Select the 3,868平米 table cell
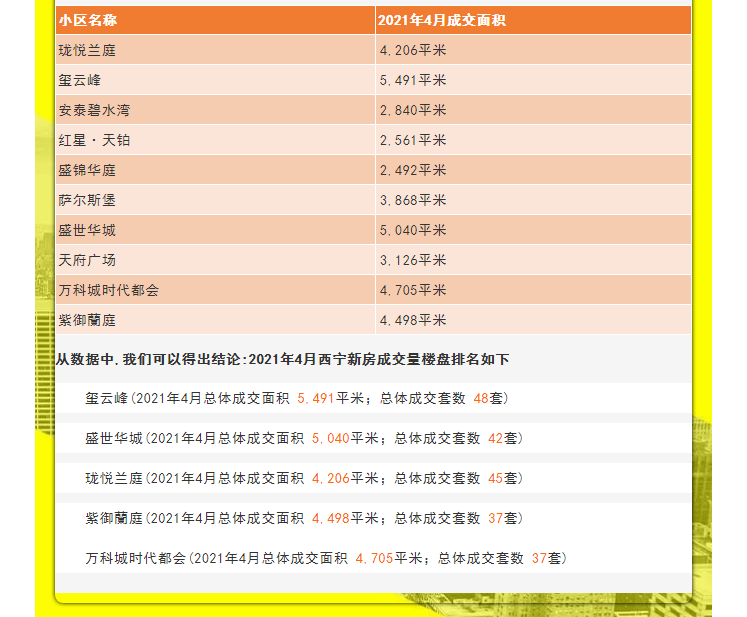Image resolution: width=747 pixels, height=617 pixels. tap(533, 200)
